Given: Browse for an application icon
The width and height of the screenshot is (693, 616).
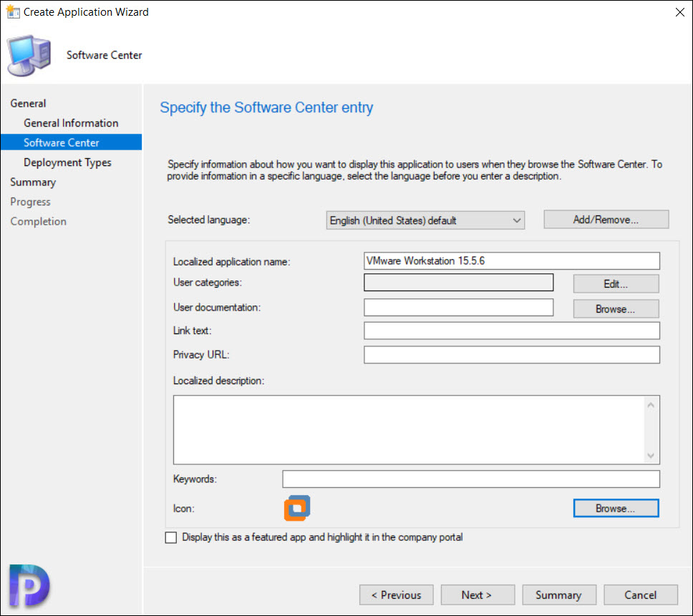Looking at the screenshot, I should [x=616, y=508].
